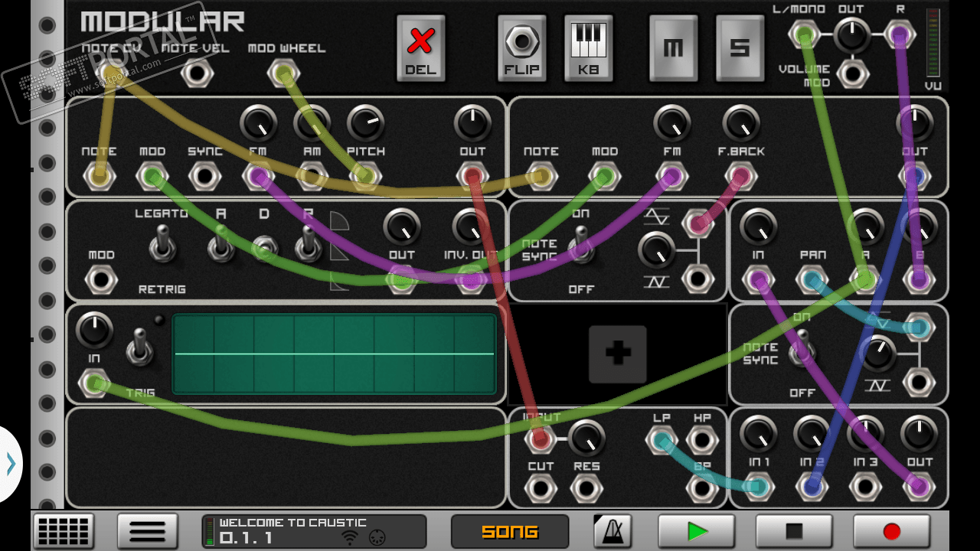Click the oscillator AM input jack
This screenshot has height=551, width=980.
pyautogui.click(x=312, y=177)
